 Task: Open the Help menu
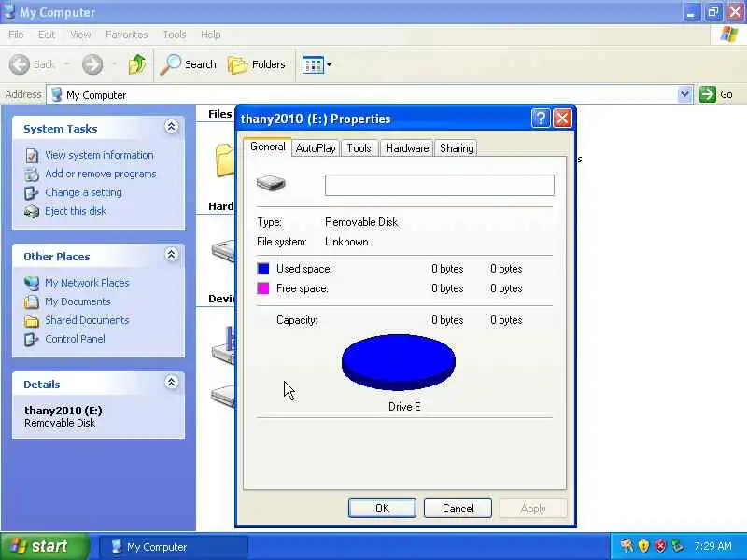[x=211, y=35]
